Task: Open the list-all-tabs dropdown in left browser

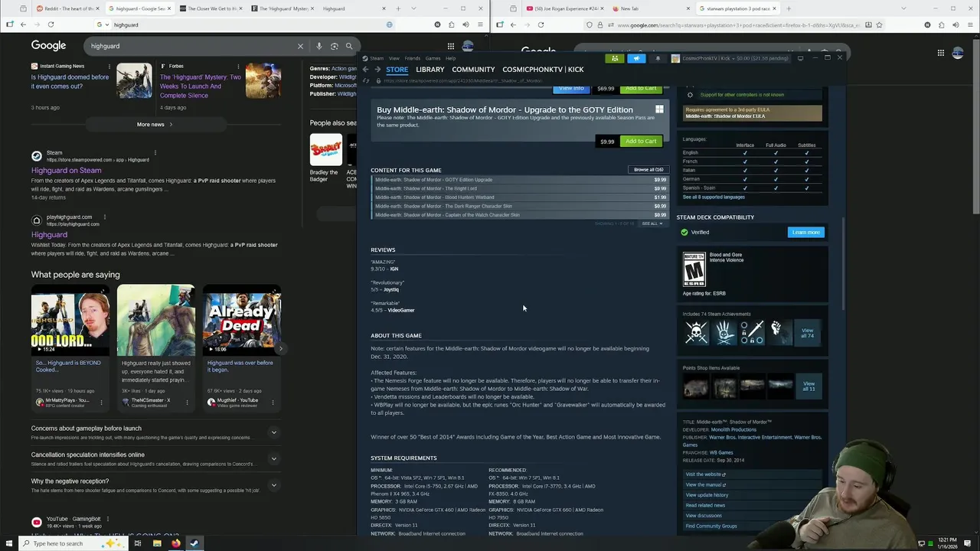Action: click(x=413, y=8)
